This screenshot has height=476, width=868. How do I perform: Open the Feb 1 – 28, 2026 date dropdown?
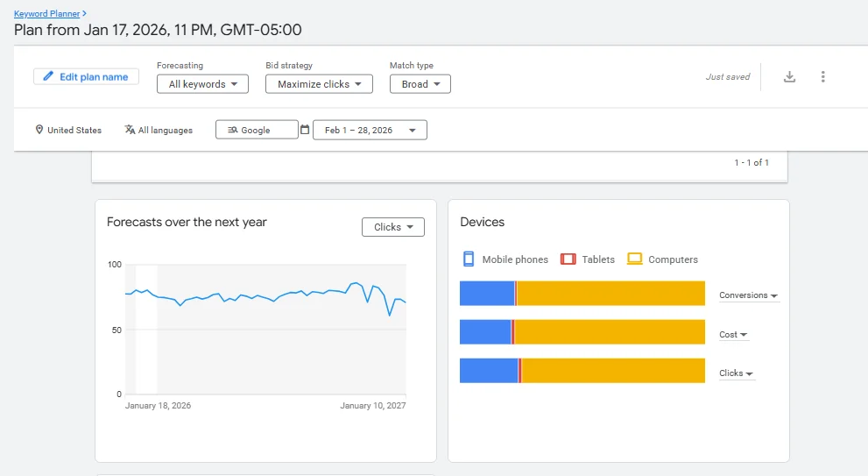[x=370, y=130]
